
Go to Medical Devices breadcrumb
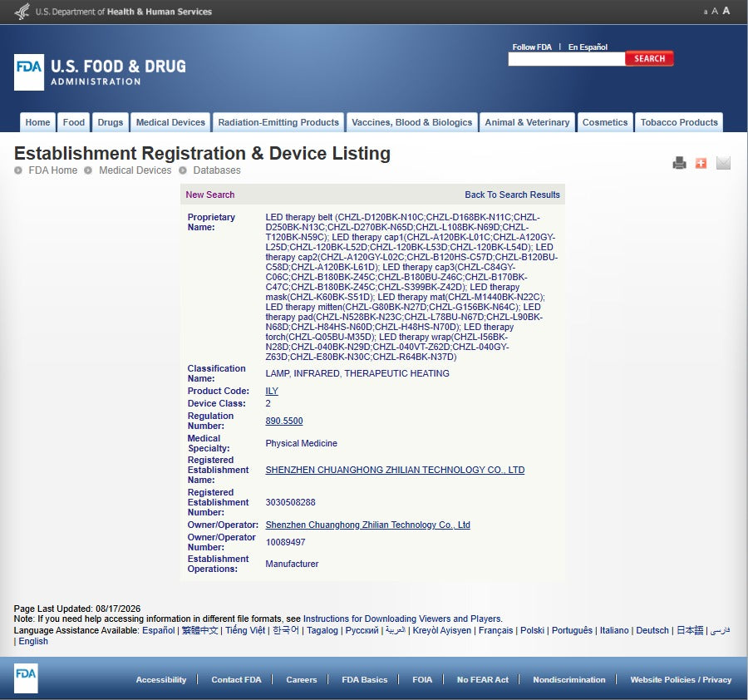(135, 170)
